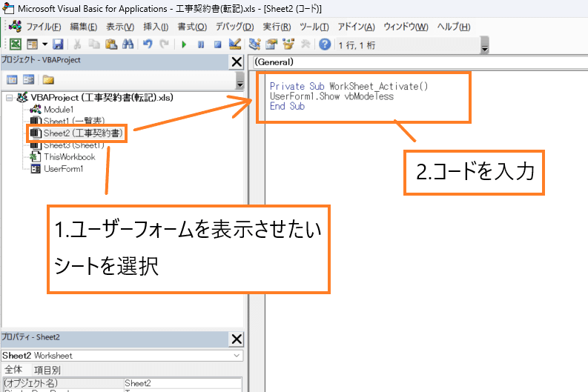
Task: Click the VBA system menu icon left of ファイル
Action: tap(16, 26)
